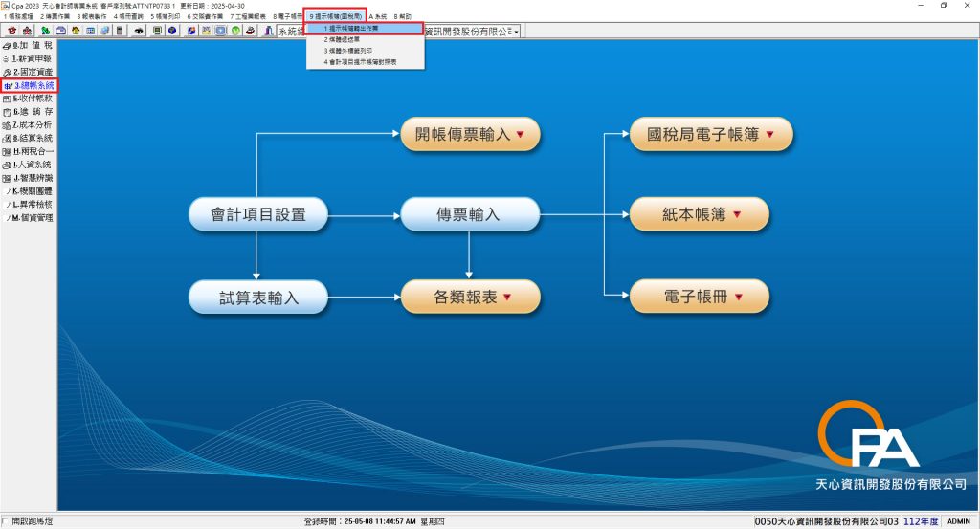
Task: Open 0.加值稅 module in sidebar
Action: coord(28,46)
